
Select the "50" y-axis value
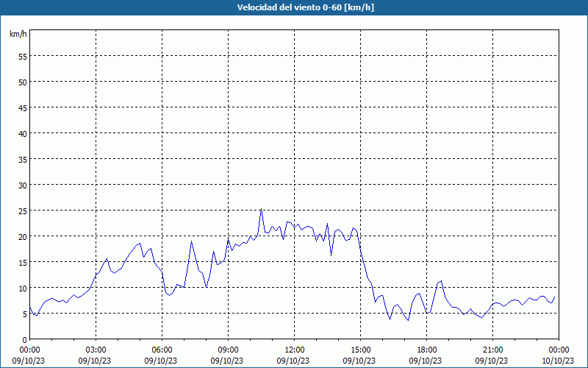tap(23, 82)
